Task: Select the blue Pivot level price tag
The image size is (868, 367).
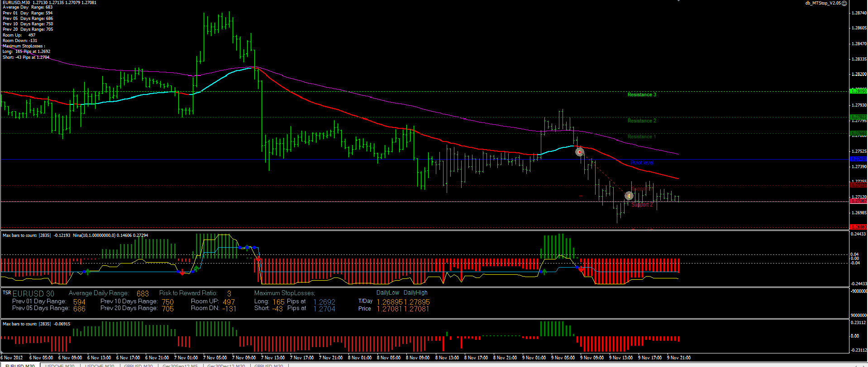Action: 858,159
